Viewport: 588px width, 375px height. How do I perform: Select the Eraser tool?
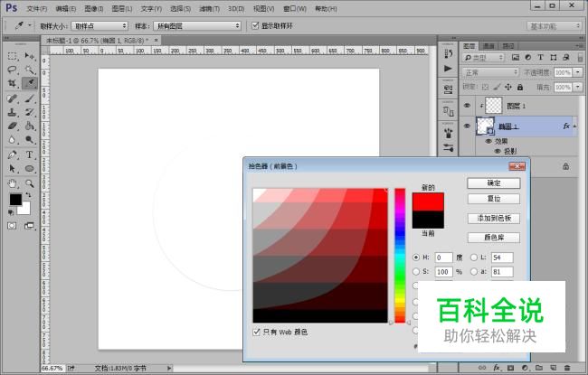[12, 126]
